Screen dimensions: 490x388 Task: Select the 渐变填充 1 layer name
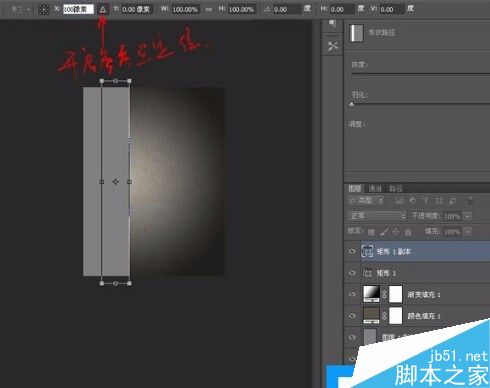(424, 295)
